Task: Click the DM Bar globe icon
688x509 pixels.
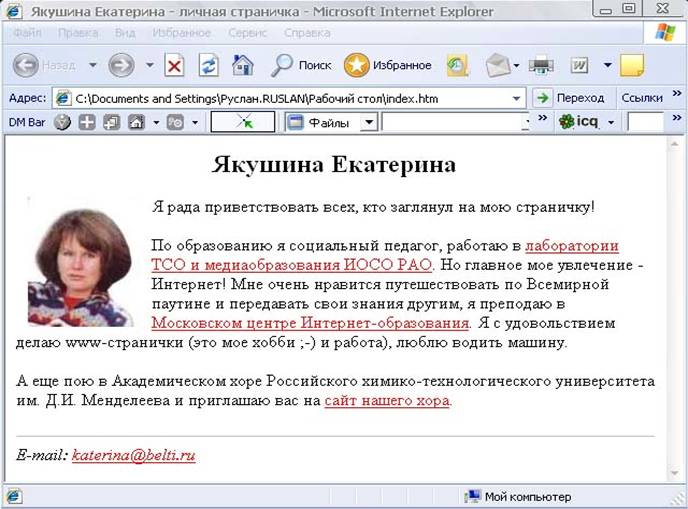Action: (x=62, y=122)
